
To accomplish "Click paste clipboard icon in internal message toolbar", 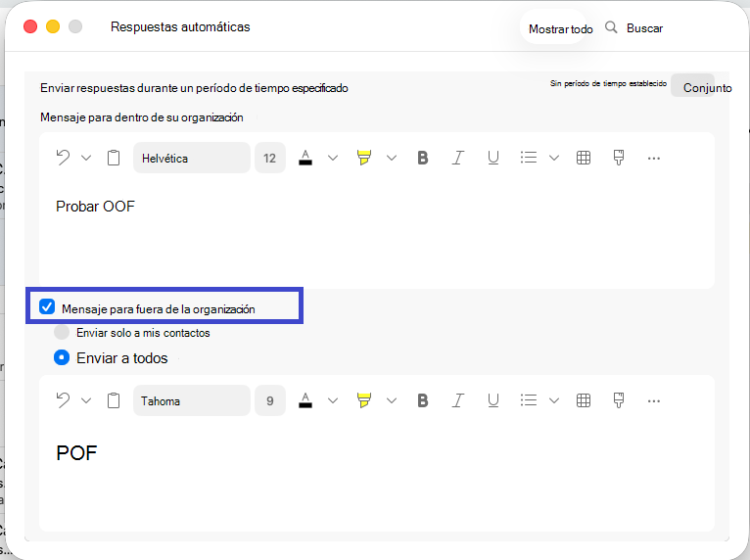I will click(x=114, y=158).
